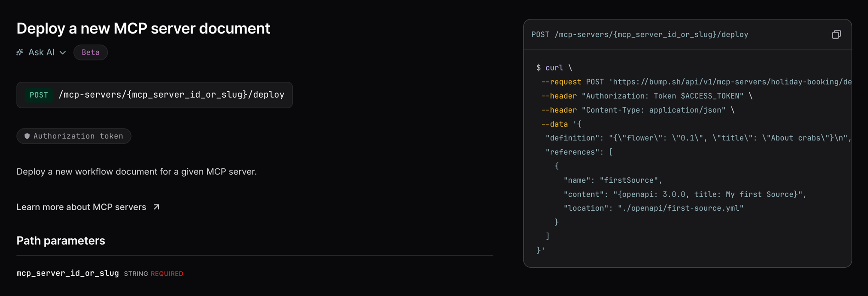Viewport: 868px width, 296px height.
Task: Copy the curl example using copy icon
Action: click(836, 34)
